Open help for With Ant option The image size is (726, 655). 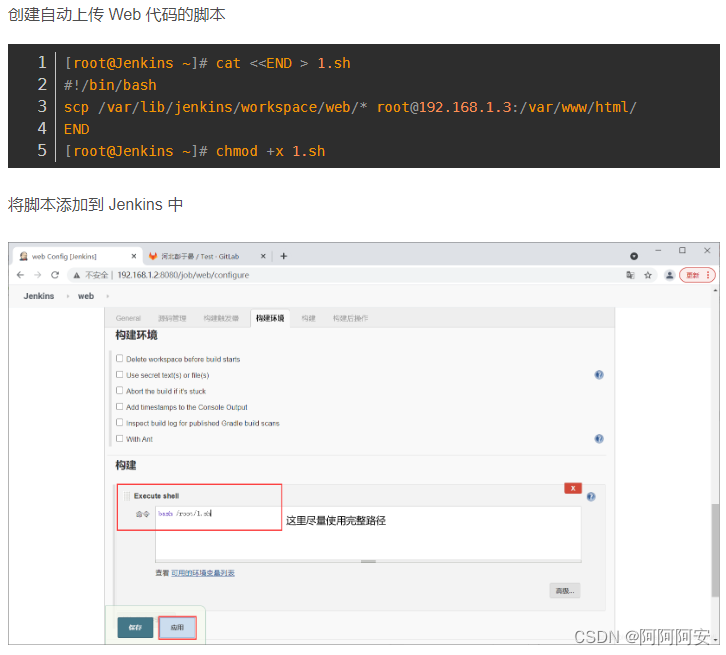click(599, 438)
